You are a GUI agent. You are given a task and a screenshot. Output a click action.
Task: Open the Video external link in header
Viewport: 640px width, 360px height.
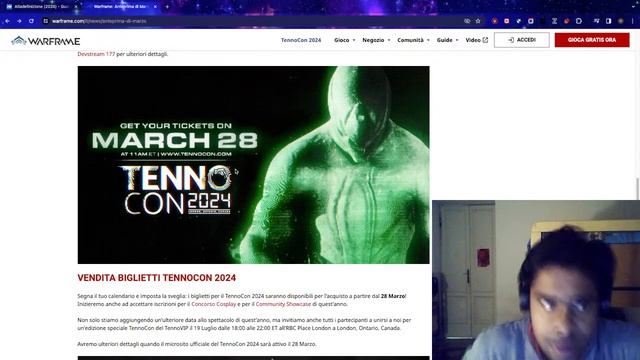[476, 40]
